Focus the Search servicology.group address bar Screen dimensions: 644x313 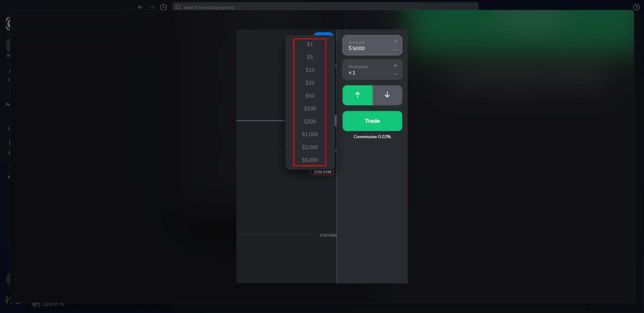322,7
